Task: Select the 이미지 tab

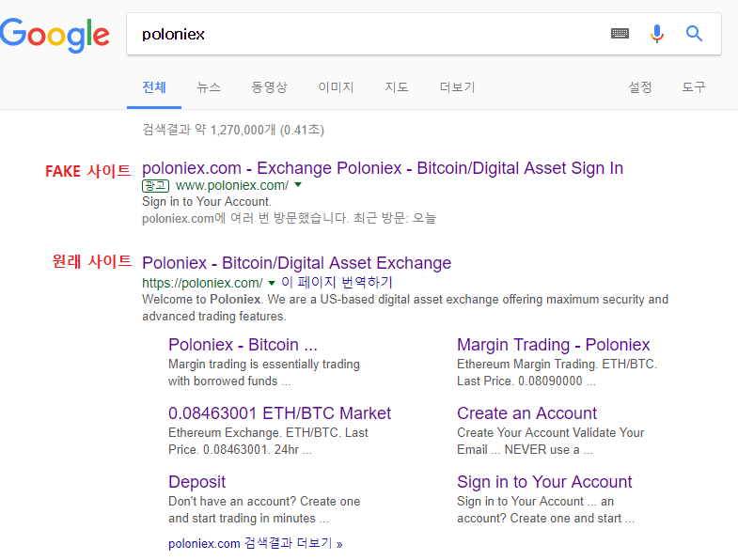Action: point(336,87)
